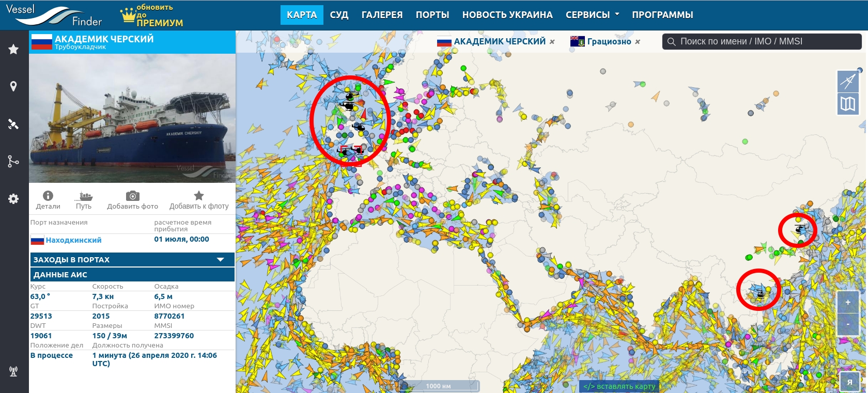Close the Грациозно map tag
This screenshot has height=393, width=868.
637,42
